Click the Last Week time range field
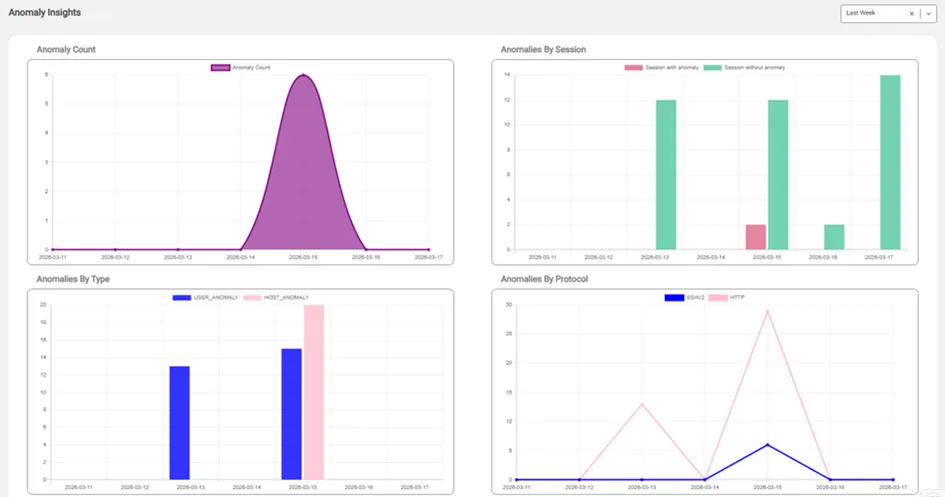Image resolution: width=945 pixels, height=497 pixels. click(x=888, y=13)
